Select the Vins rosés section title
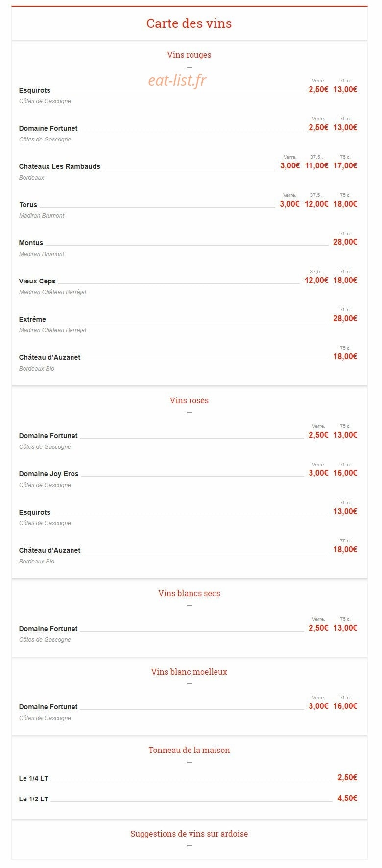Viewport: 382px width, 868px height. [x=189, y=400]
